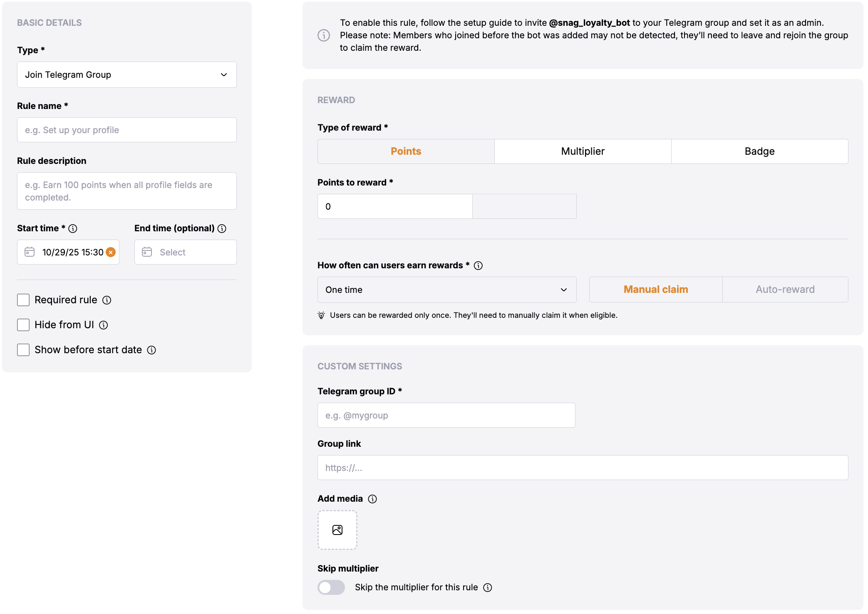Click the Add media info icon

[x=373, y=499]
